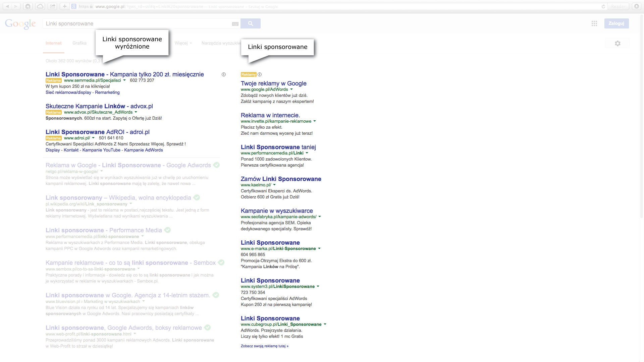Viewport: 644px width, 362px height.
Task: Click the Google favicon in the address bar
Action: click(74, 6)
